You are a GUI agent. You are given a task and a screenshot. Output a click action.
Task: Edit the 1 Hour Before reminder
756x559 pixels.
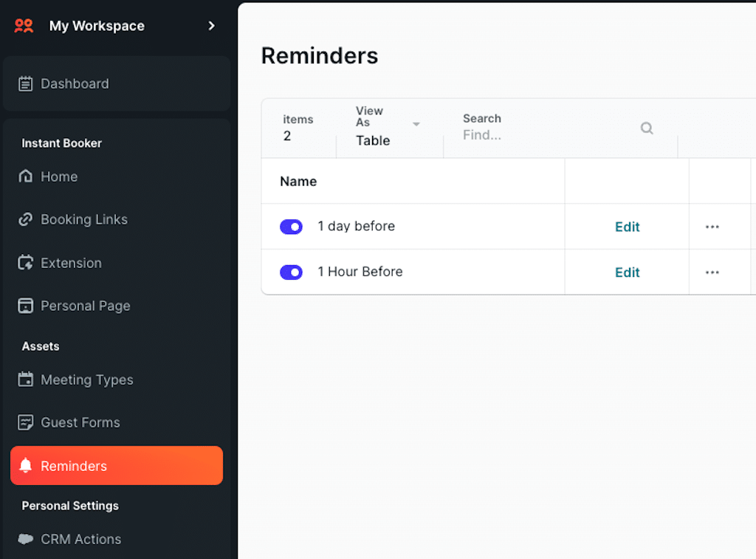coord(627,272)
